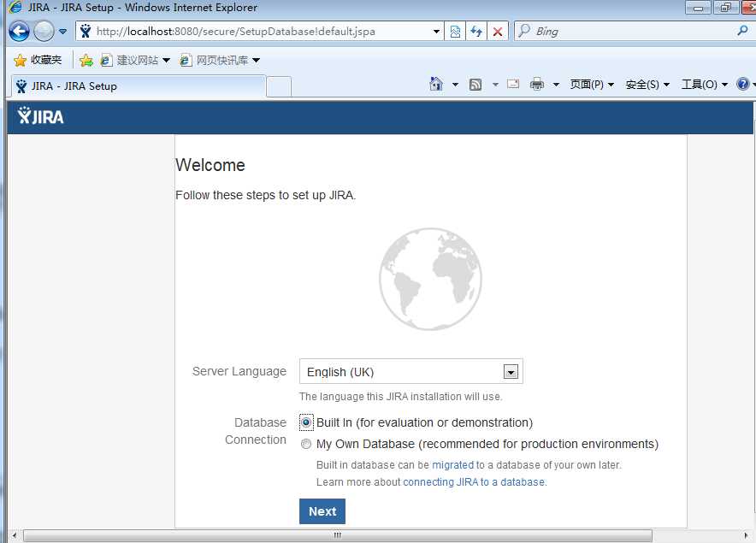
Task: Click the Internet Explorer title bar icon
Action: click(x=15, y=7)
